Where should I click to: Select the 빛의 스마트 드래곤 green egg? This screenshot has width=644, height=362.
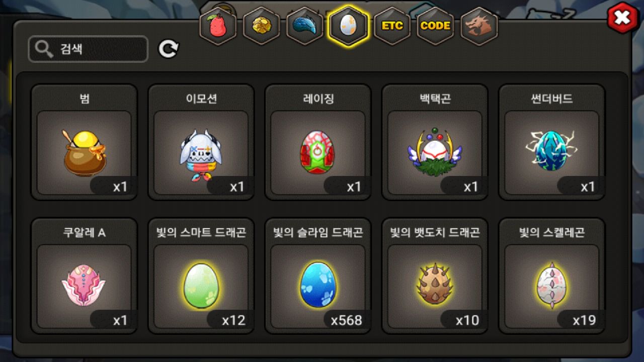pos(201,276)
